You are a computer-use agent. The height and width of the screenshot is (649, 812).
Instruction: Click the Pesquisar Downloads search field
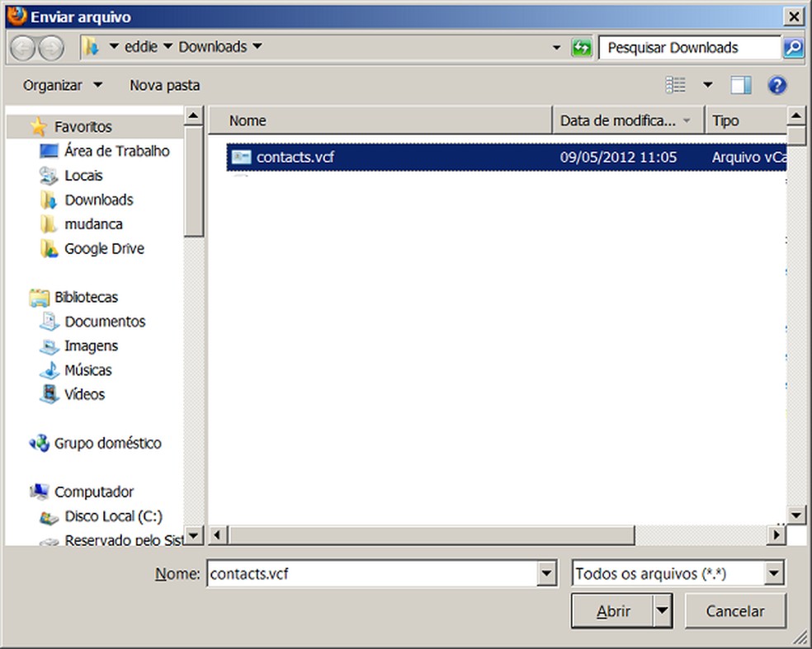[x=690, y=48]
